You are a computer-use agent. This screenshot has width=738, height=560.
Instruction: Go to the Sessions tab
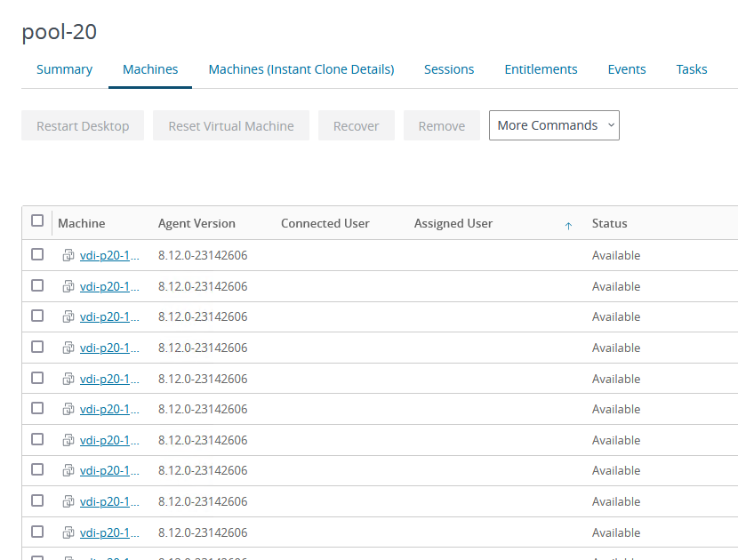click(x=449, y=69)
